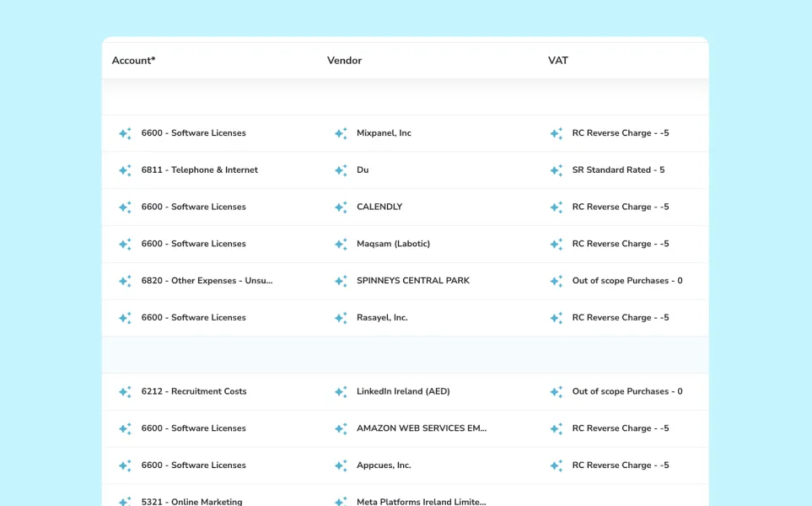Click 'RC Reverse Charge - -5' in Amazon row

pyautogui.click(x=621, y=428)
